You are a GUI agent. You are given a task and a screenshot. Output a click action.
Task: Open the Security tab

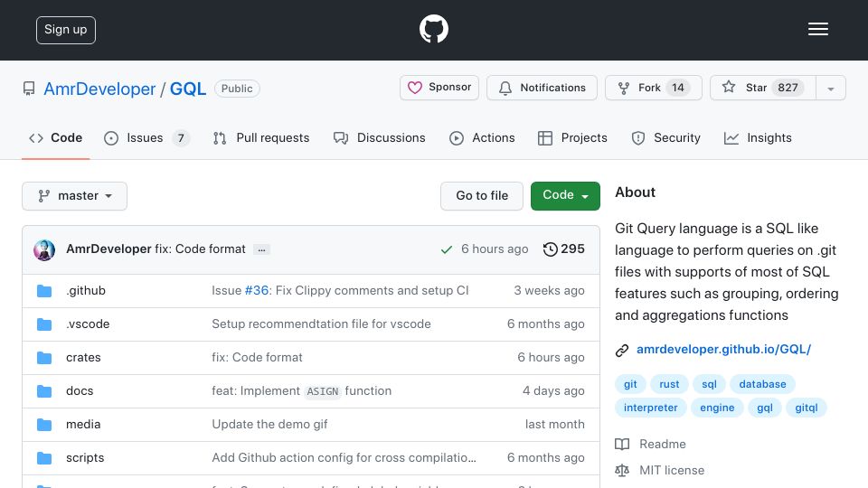coord(666,137)
